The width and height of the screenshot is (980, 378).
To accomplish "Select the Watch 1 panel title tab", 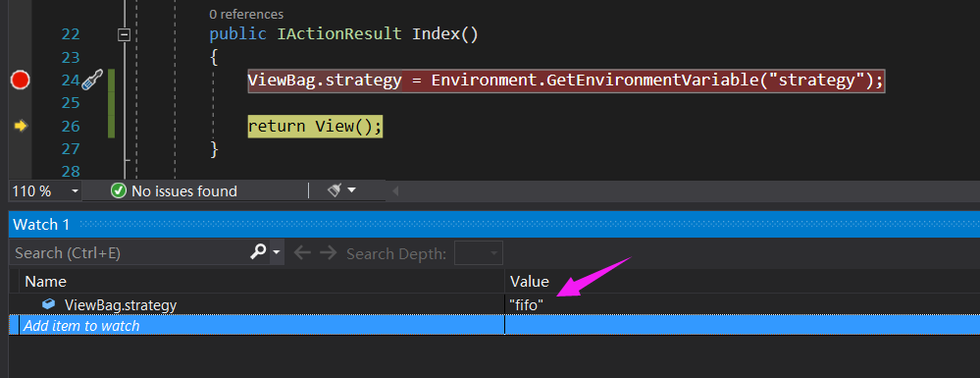I will [x=42, y=225].
